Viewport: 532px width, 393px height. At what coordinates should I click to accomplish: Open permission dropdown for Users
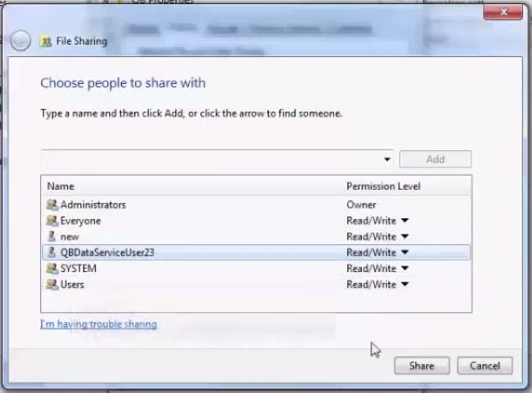(404, 285)
